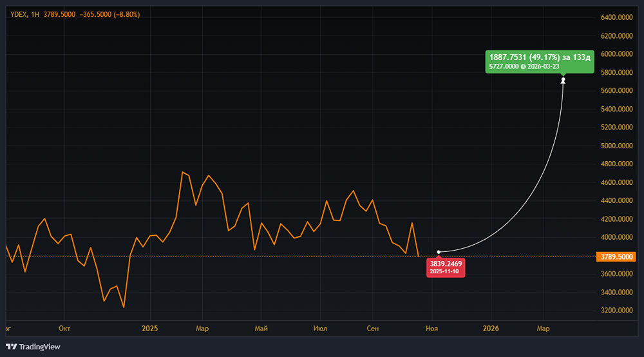644x357 pixels.
Task: Click the Май time axis label
Action: [x=261, y=328]
